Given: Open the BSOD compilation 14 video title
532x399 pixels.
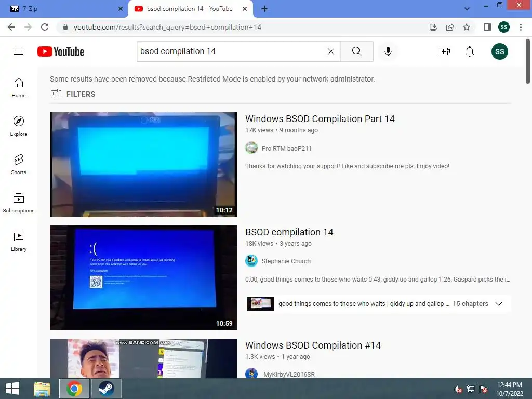Looking at the screenshot, I should tap(289, 232).
